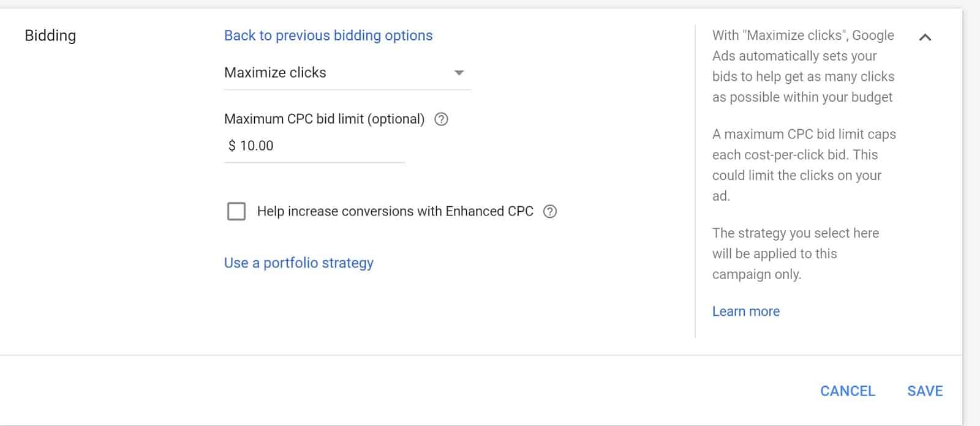Enable the Enhanced CPC checkbox
Viewport: 980px width, 426px height.
pyautogui.click(x=236, y=212)
